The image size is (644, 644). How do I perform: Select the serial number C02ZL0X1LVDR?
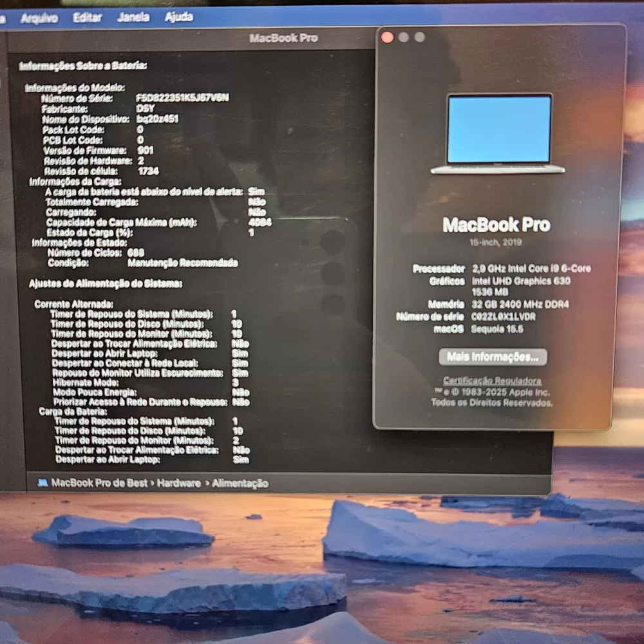pyautogui.click(x=503, y=317)
